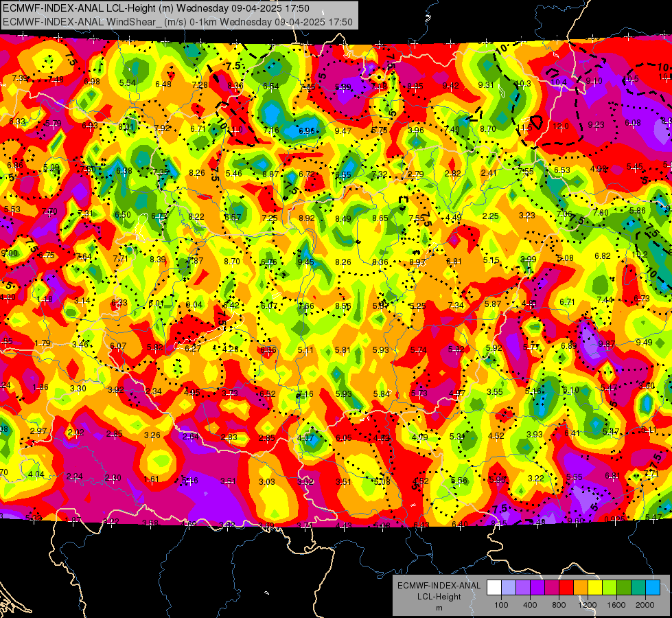672x618 pixels.
Task: Click the legend tick label 1200
Action: coord(587,605)
